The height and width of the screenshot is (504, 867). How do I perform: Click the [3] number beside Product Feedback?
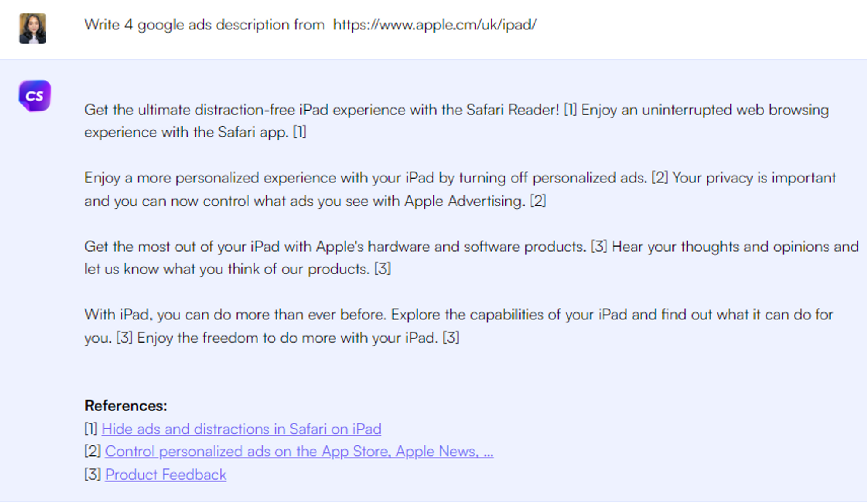click(x=92, y=475)
